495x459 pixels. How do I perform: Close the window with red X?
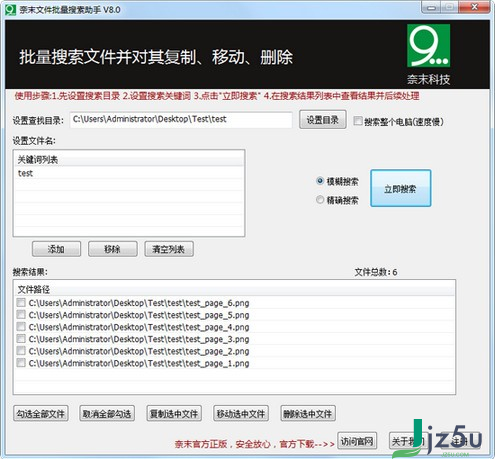[x=475, y=7]
